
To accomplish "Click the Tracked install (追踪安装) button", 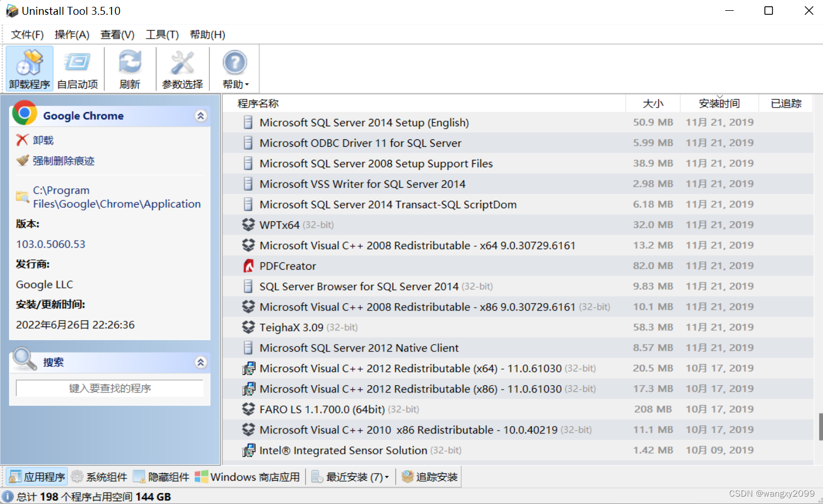I will coord(429,477).
